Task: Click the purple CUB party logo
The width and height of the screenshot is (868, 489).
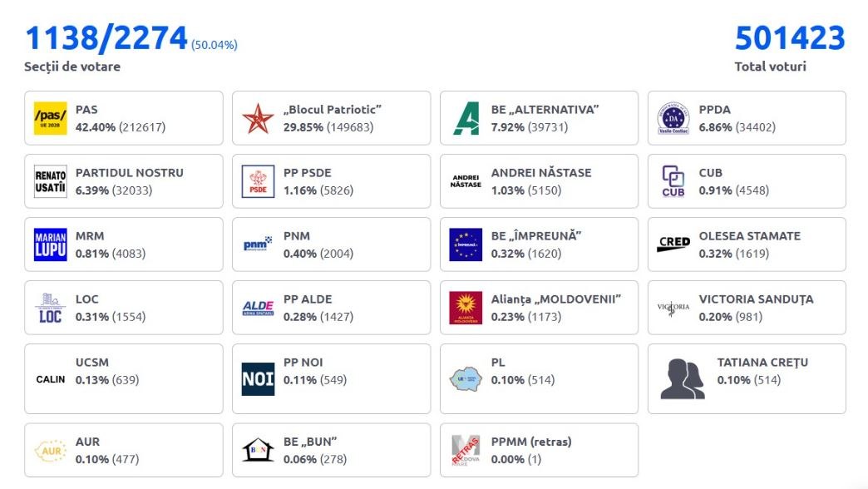Action: point(673,181)
